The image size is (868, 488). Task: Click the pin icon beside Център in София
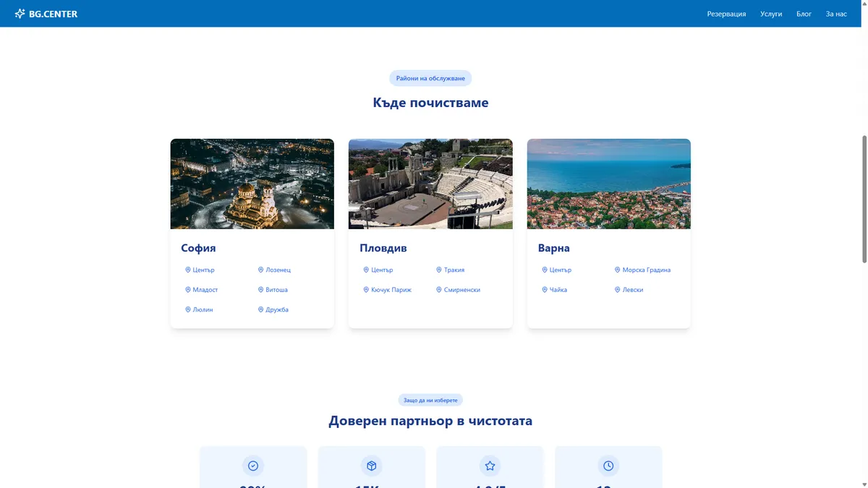(x=188, y=270)
